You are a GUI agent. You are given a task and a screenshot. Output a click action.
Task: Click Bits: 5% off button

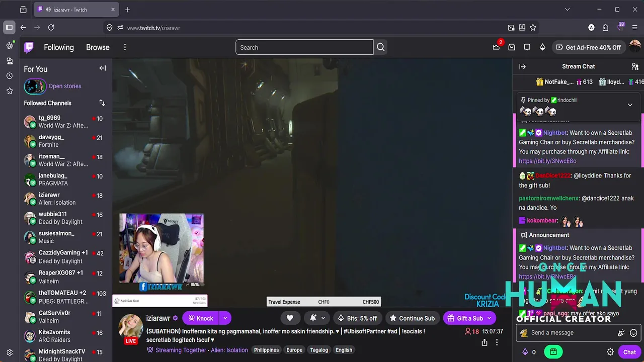(x=357, y=318)
